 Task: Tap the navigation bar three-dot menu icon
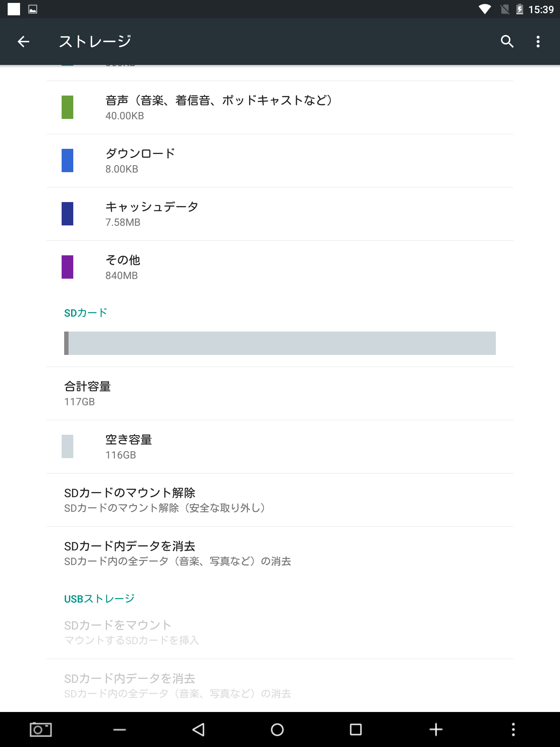[x=513, y=729]
